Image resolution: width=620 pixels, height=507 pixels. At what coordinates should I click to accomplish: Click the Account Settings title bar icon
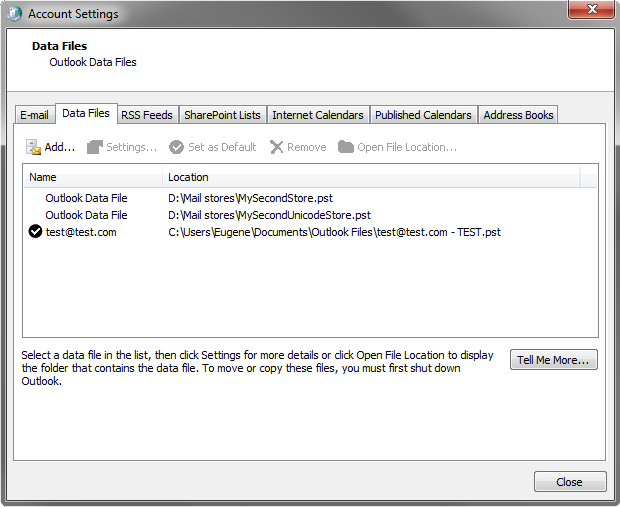coord(15,14)
